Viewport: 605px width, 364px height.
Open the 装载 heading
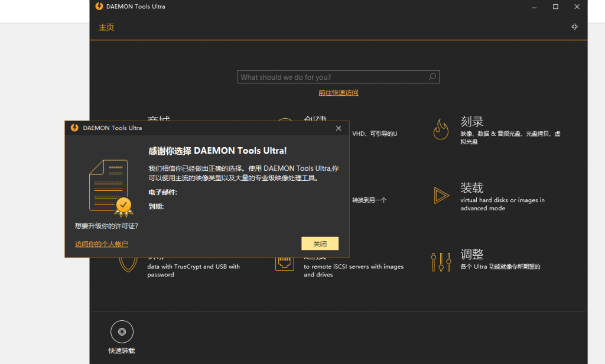click(472, 188)
